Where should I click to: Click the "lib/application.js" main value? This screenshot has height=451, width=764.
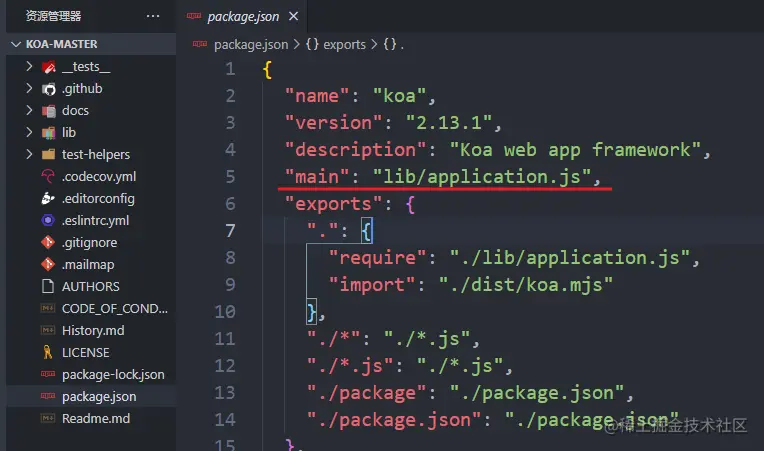pyautogui.click(x=482, y=176)
